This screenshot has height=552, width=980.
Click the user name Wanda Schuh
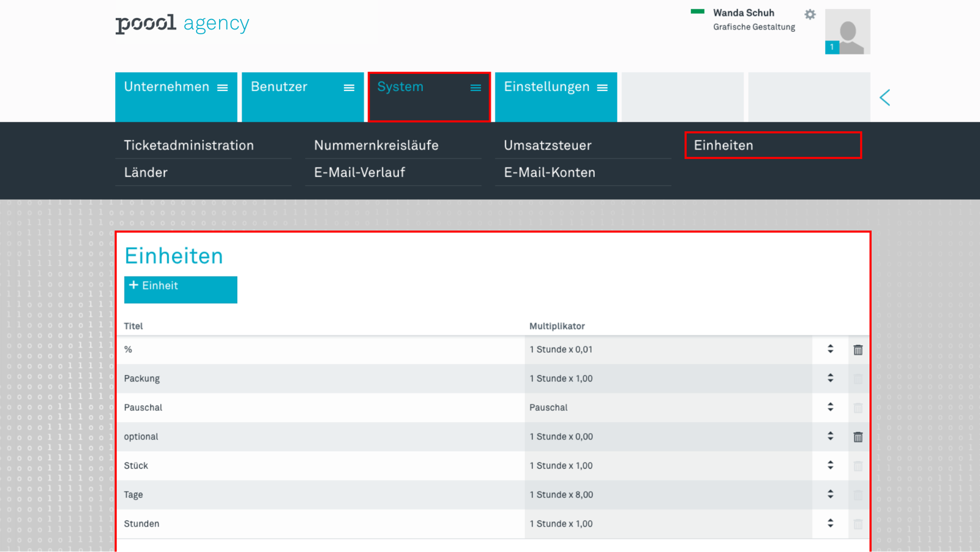743,13
